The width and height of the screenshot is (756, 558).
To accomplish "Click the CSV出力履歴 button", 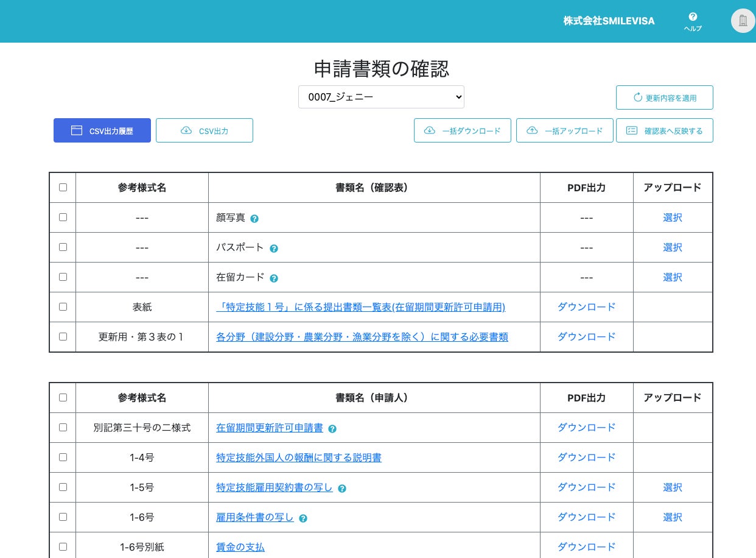I will [102, 130].
